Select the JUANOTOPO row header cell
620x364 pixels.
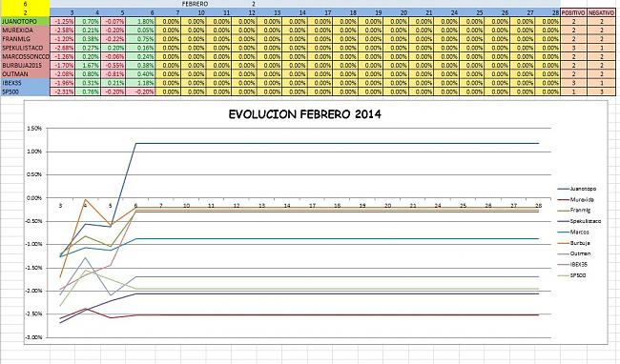tap(25, 21)
